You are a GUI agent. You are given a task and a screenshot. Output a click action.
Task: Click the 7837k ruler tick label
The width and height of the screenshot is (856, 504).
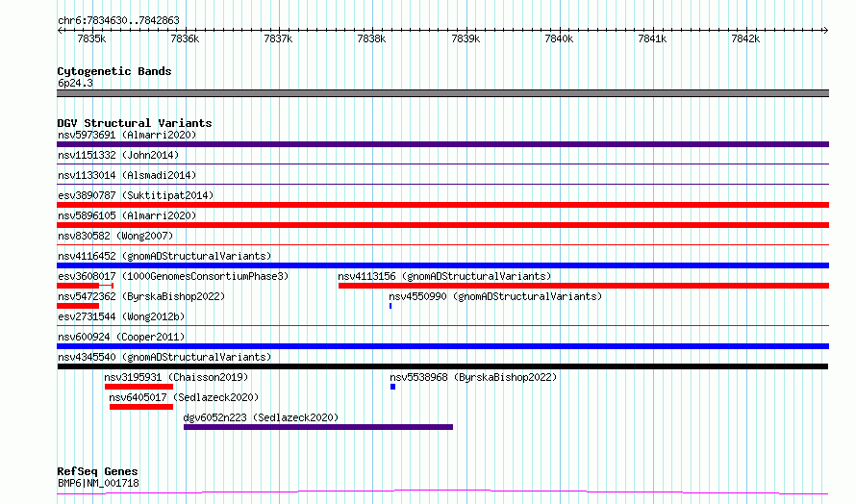tap(278, 38)
